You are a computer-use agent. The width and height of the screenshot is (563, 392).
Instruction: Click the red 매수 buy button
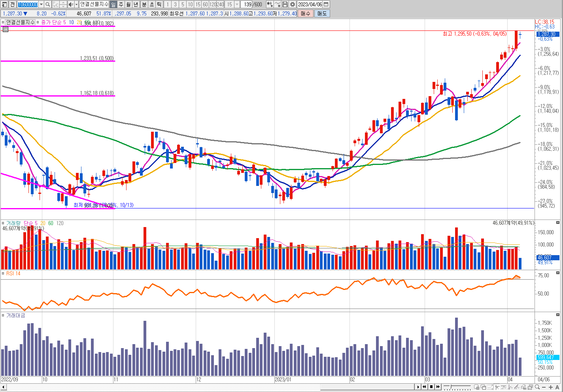305,13
